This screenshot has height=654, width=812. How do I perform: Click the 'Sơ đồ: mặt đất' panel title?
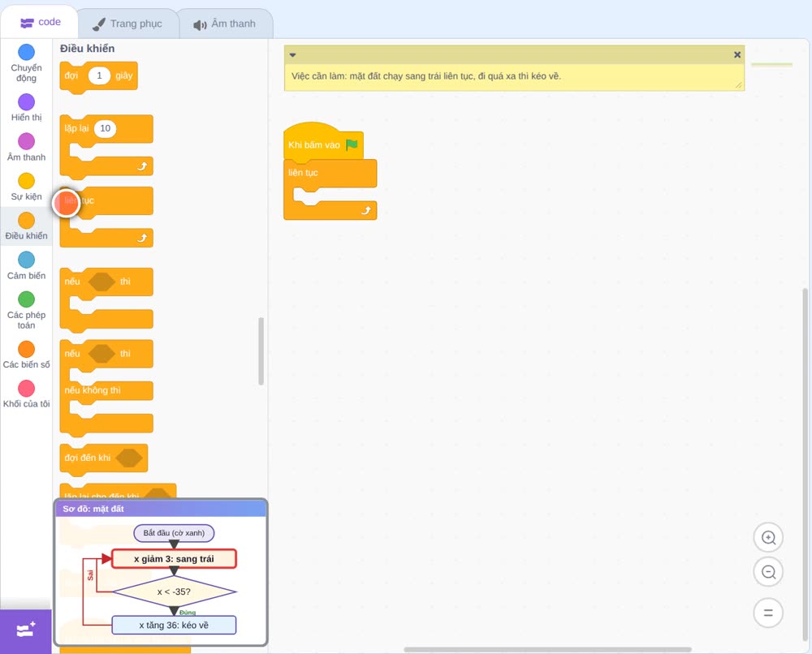93,509
